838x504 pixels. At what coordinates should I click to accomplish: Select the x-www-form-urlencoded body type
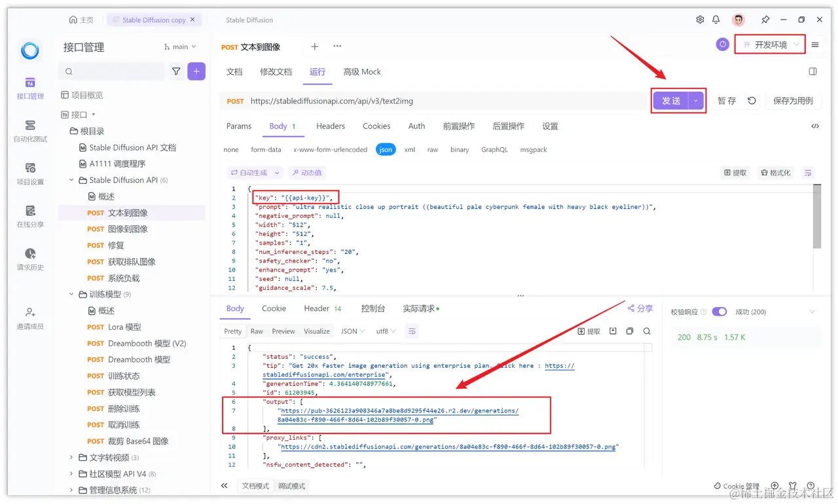tap(330, 149)
